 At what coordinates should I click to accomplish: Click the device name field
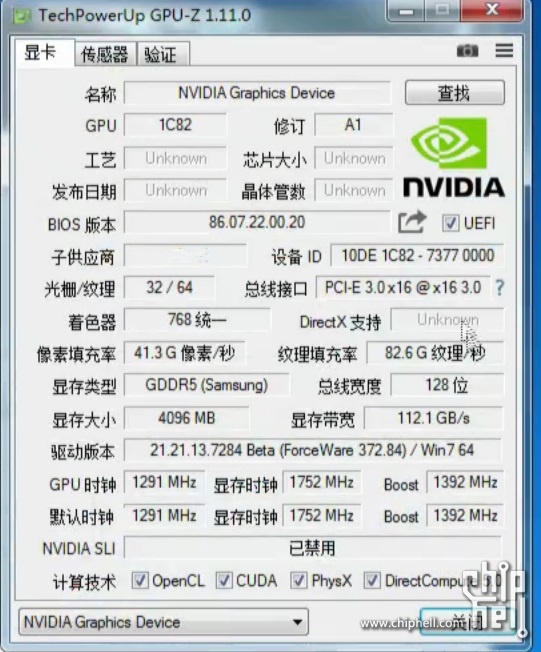(257, 93)
